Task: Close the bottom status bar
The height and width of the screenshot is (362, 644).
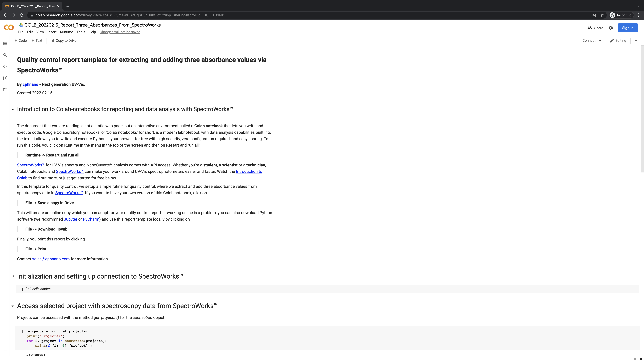Action: [641, 359]
